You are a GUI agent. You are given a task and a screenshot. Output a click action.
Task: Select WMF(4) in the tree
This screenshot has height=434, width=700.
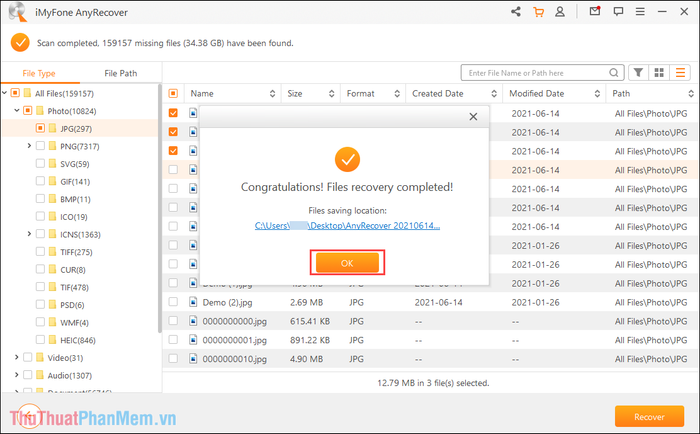[x=75, y=322]
